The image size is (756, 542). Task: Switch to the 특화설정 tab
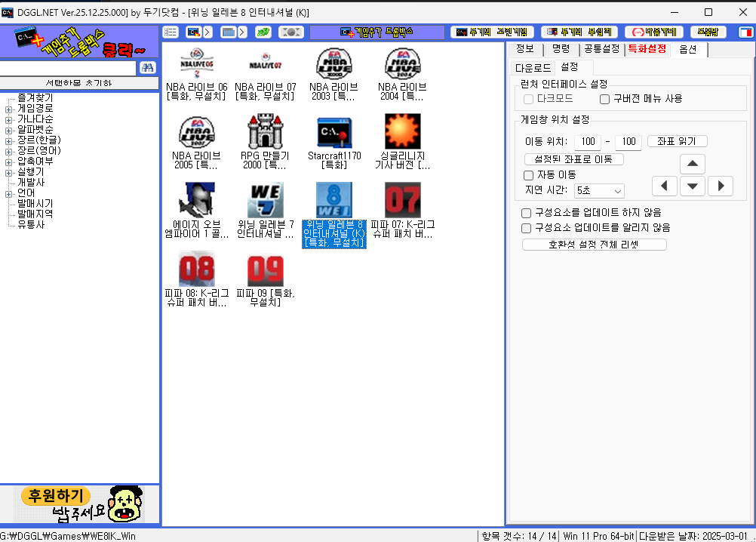[647, 49]
